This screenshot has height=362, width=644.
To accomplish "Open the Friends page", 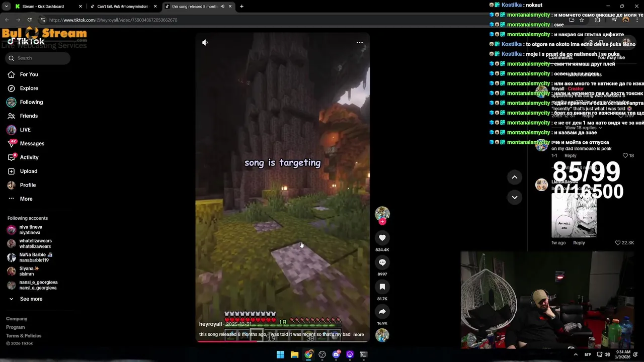I will tap(29, 116).
